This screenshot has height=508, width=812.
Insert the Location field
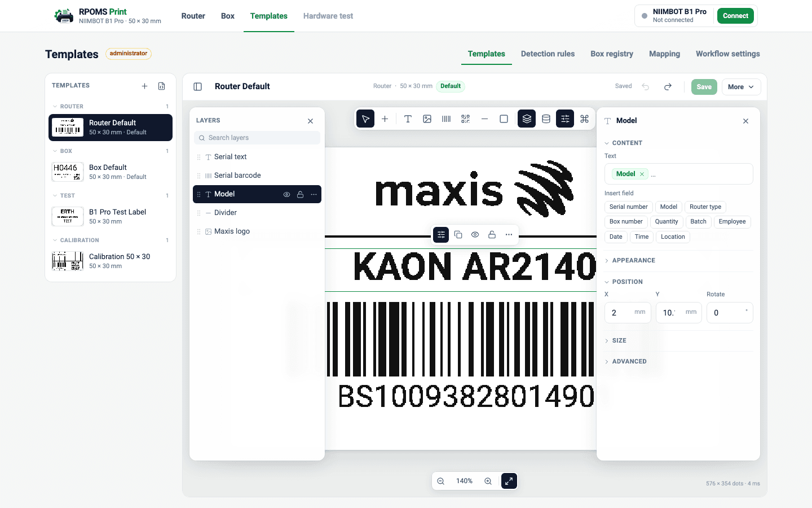coord(673,237)
